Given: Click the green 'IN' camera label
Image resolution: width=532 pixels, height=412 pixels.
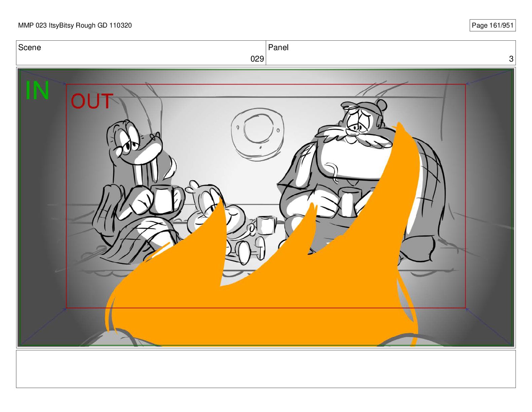Looking at the screenshot, I should [x=37, y=91].
